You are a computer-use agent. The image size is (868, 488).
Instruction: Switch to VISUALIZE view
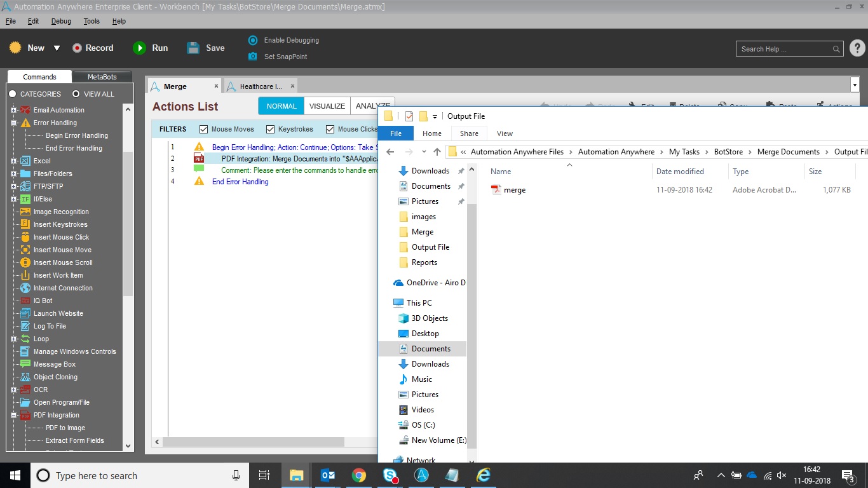coord(327,106)
